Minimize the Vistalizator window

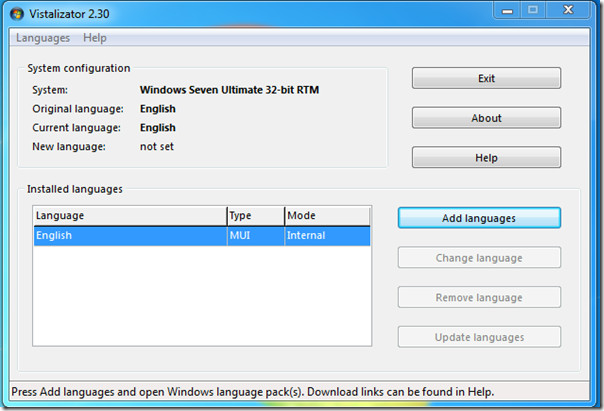[507, 11]
